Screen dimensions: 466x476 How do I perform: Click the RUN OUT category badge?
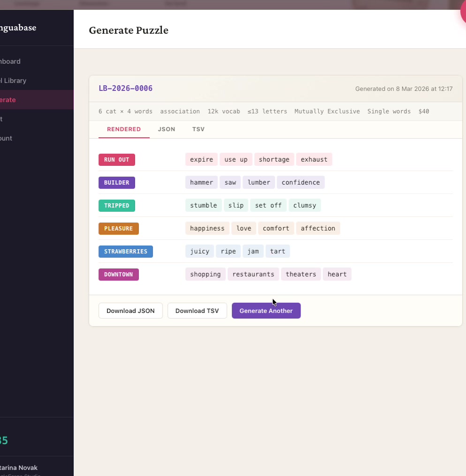pyautogui.click(x=117, y=160)
